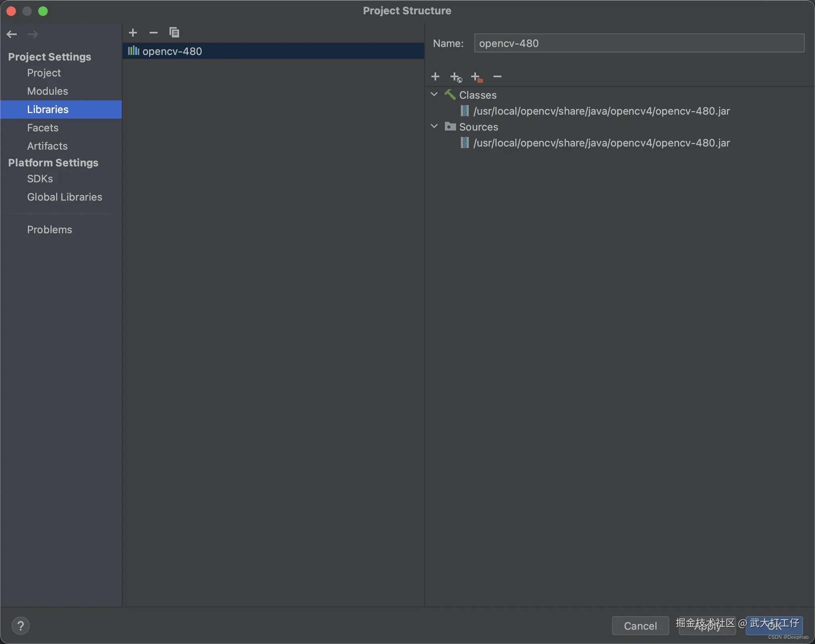Click the specify documentation URL icon
This screenshot has height=644, width=815.
(456, 77)
